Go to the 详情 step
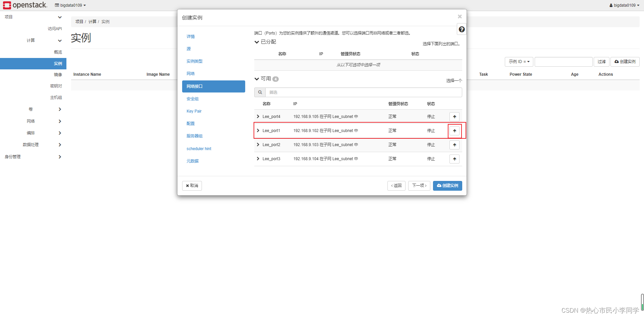644x317 pixels. [x=191, y=37]
